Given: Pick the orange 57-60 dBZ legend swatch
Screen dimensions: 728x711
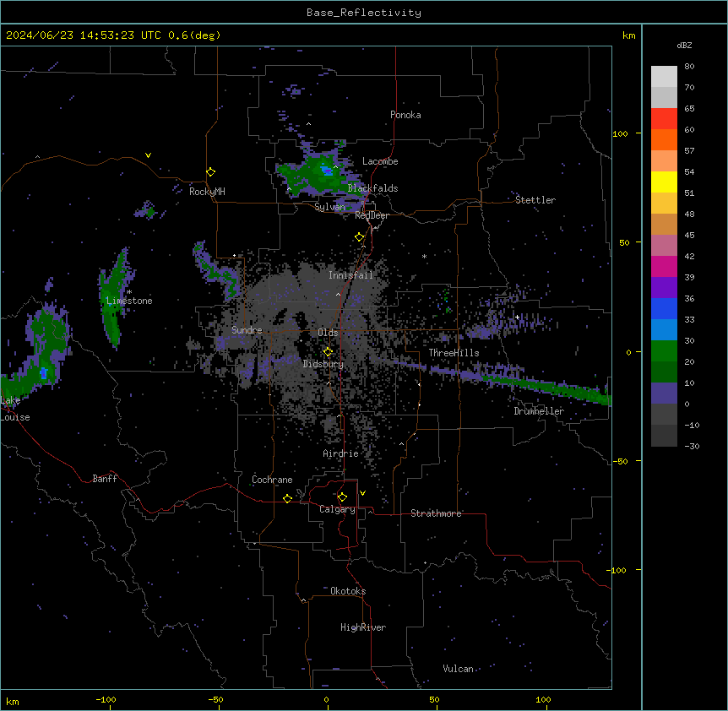Looking at the screenshot, I should (664, 139).
